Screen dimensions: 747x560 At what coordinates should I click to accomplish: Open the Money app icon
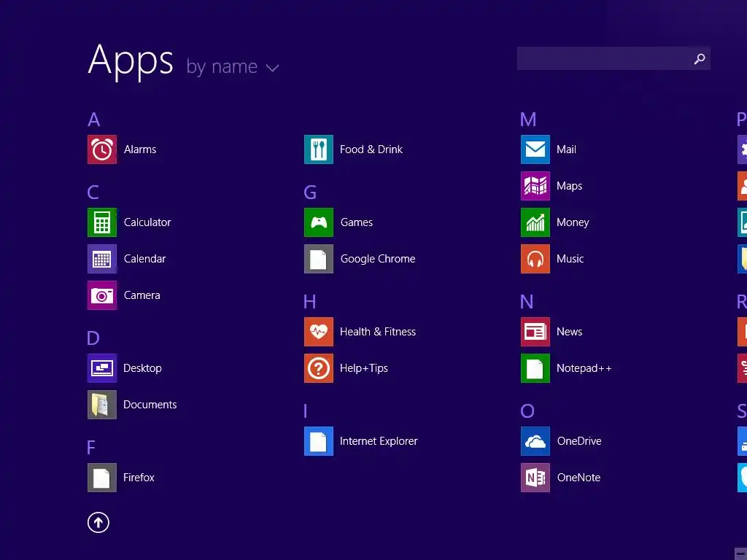click(535, 222)
